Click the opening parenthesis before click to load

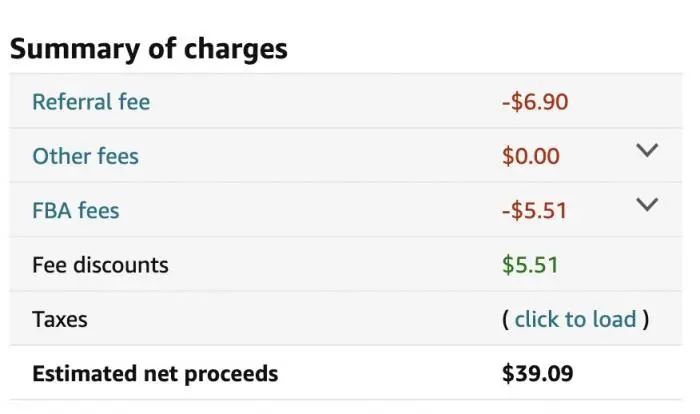(x=506, y=319)
